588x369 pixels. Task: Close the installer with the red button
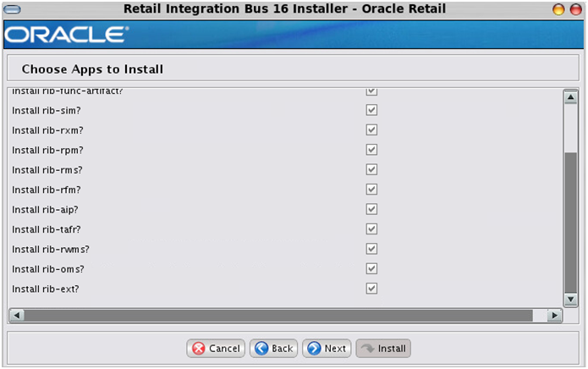pyautogui.click(x=576, y=9)
